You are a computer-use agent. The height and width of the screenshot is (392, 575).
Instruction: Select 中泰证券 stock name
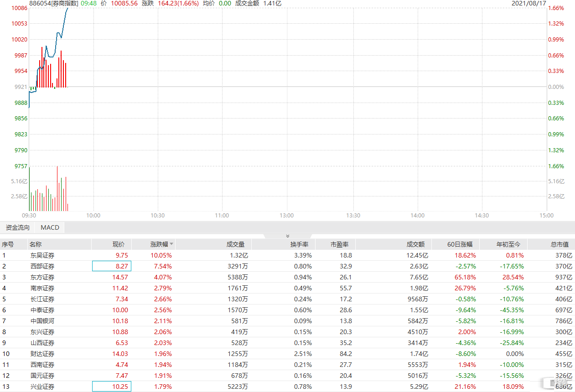(x=42, y=310)
